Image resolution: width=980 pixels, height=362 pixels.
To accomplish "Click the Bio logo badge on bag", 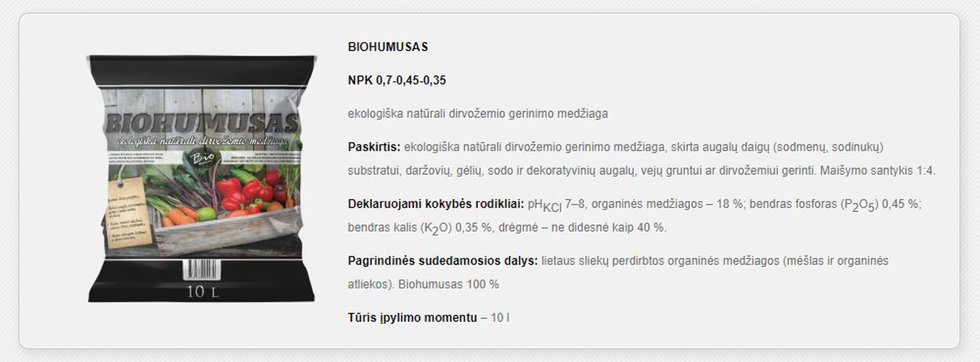I will (x=203, y=158).
